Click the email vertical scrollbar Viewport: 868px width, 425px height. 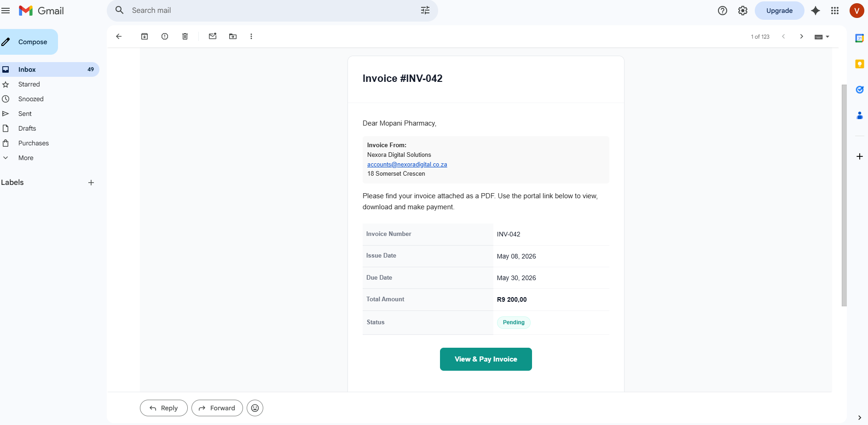(844, 195)
